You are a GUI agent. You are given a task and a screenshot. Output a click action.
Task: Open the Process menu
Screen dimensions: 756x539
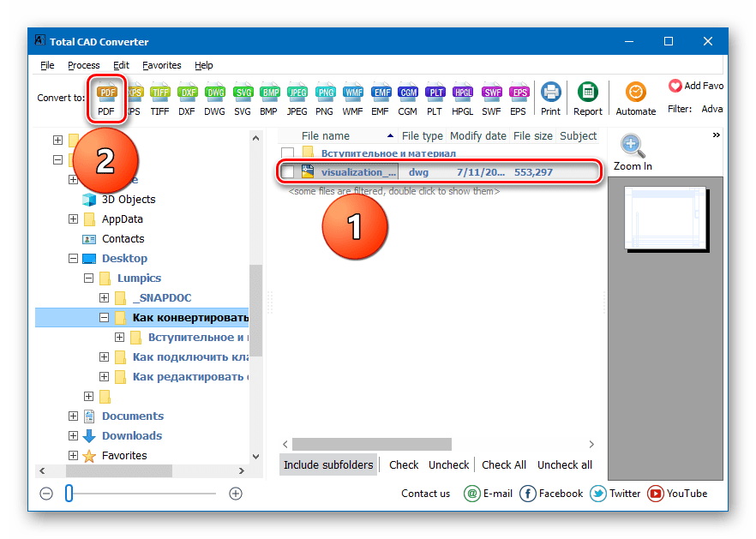coord(83,66)
